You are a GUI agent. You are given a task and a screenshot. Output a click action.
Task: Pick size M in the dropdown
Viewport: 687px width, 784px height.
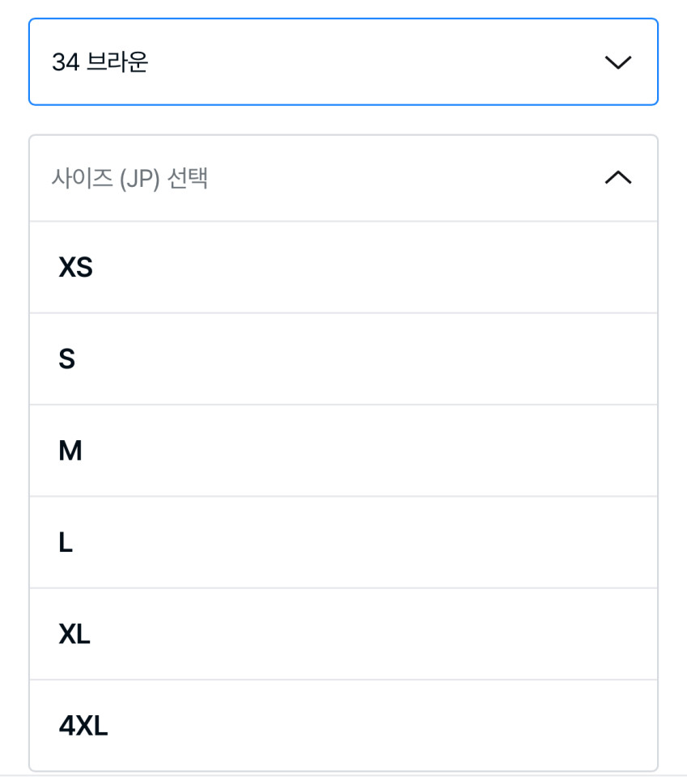point(343,451)
